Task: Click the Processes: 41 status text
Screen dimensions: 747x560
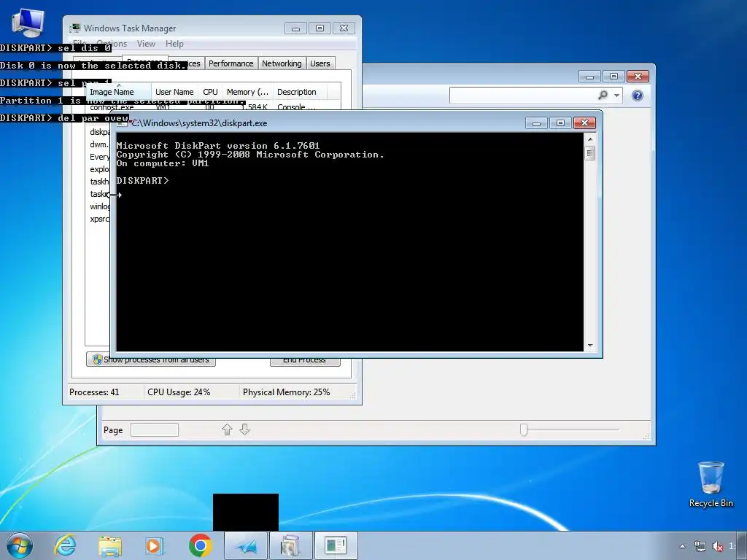Action: [94, 392]
